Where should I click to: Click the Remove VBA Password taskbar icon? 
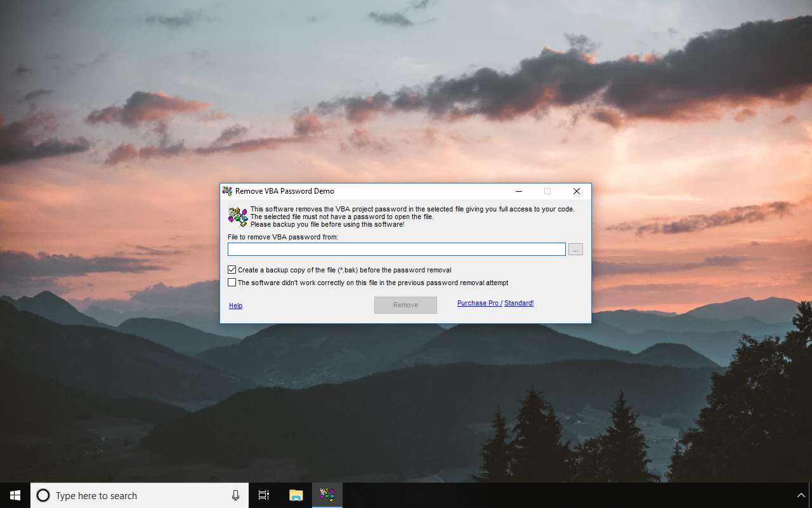327,495
